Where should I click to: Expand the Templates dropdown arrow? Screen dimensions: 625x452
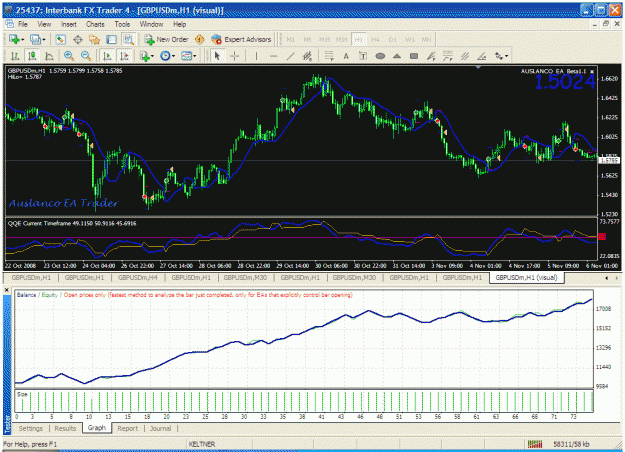[194, 56]
